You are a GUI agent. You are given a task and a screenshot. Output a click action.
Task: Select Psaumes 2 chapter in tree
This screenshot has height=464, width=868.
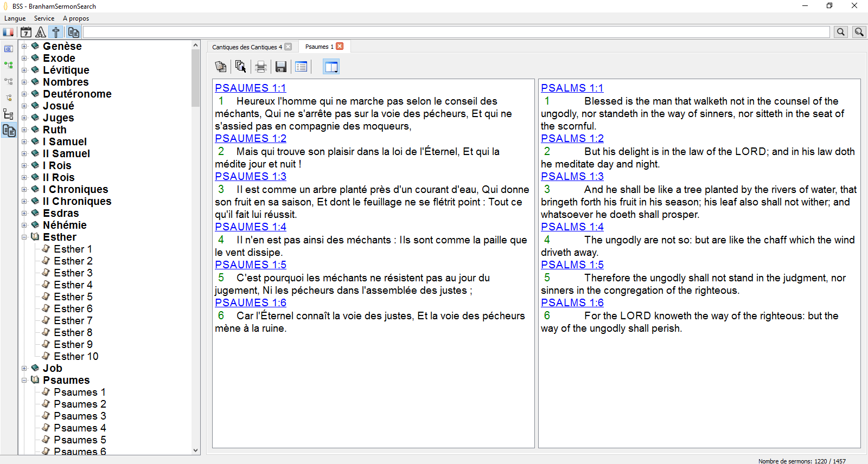(80, 404)
